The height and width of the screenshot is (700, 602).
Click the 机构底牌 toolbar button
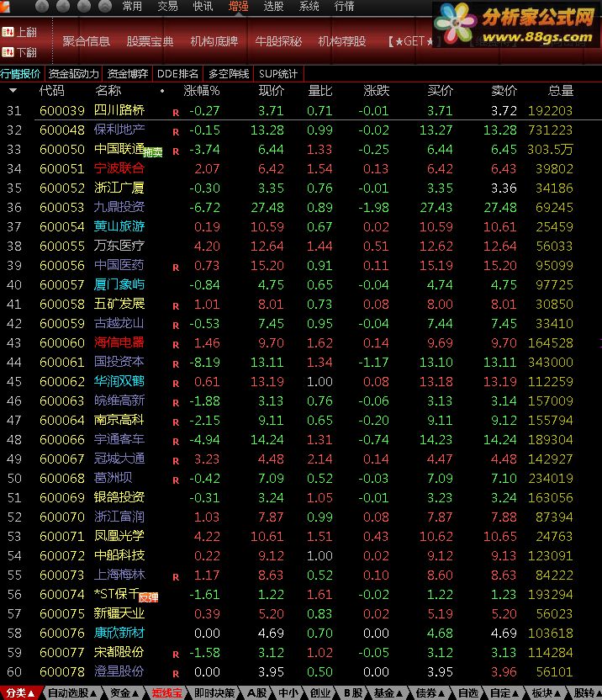tap(214, 41)
